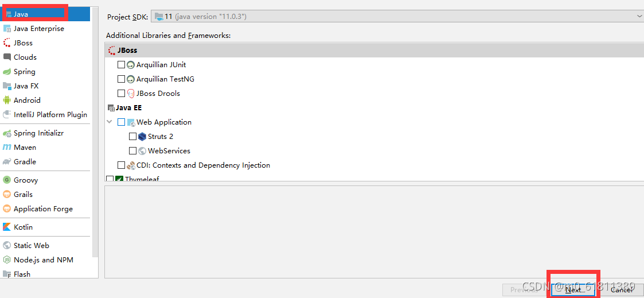Enable the Arquillian TestNG checkbox

click(x=121, y=79)
